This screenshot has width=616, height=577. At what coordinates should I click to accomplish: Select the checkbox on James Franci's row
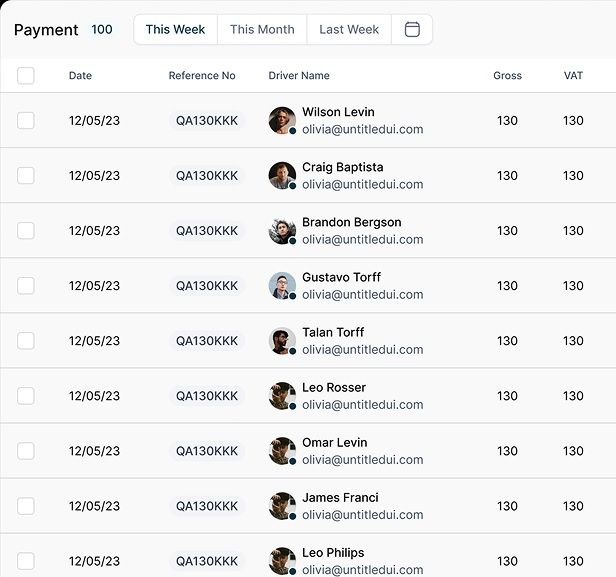point(26,506)
